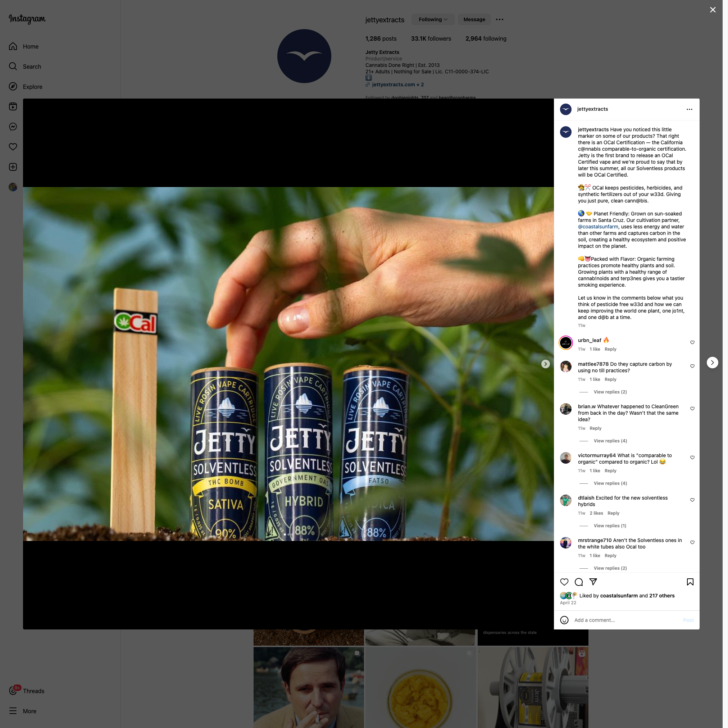Advance carousel to next image
The image size is (728, 728).
point(545,364)
